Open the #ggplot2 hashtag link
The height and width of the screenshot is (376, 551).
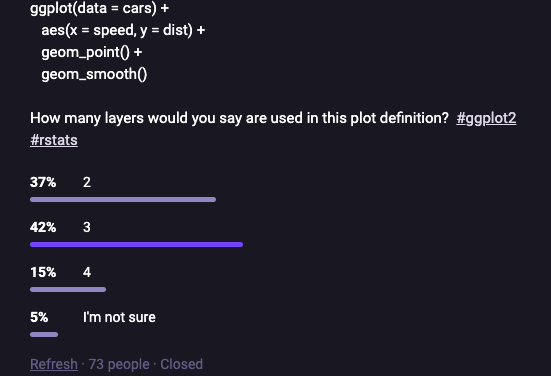pos(486,118)
